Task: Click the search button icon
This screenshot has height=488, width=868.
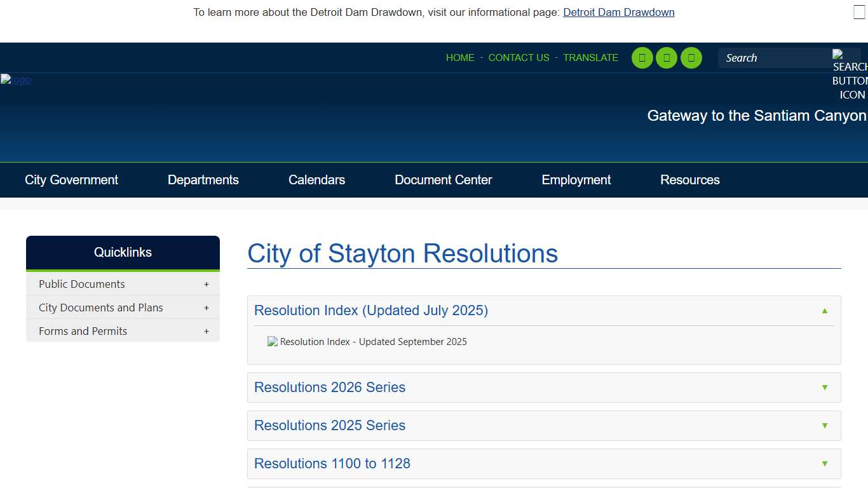Action: (x=849, y=74)
